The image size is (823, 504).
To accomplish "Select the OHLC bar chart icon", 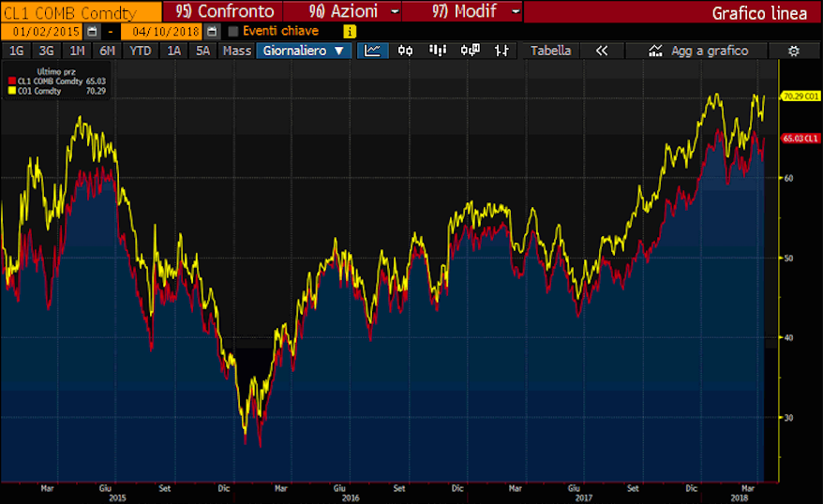I will (471, 51).
